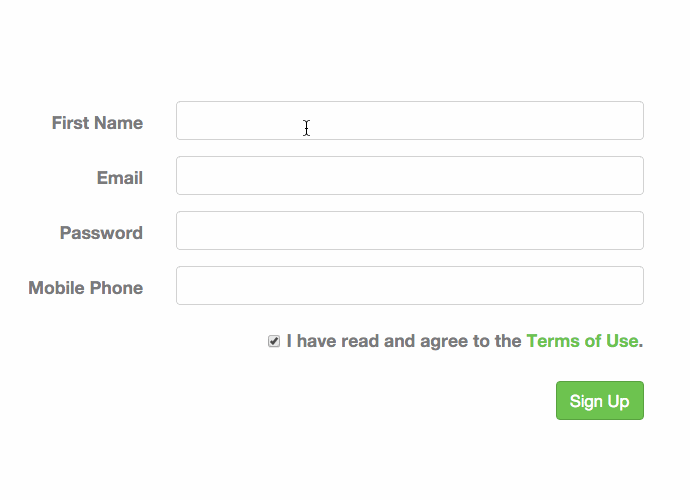The height and width of the screenshot is (500, 690).
Task: Place cursor in the first form field
Action: (409, 121)
